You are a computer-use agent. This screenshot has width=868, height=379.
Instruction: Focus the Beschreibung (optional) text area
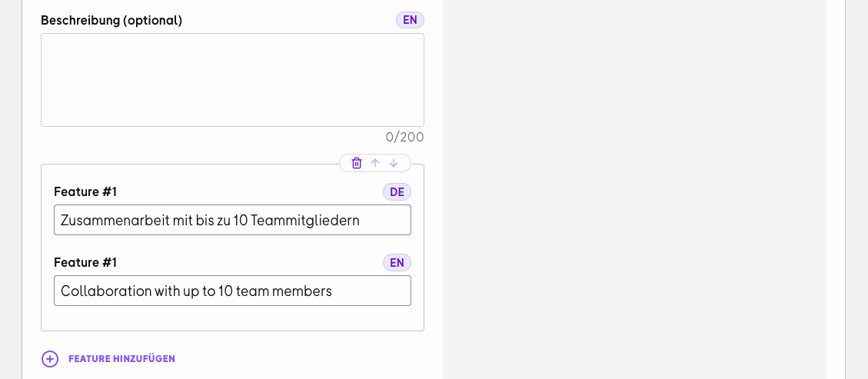(232, 80)
